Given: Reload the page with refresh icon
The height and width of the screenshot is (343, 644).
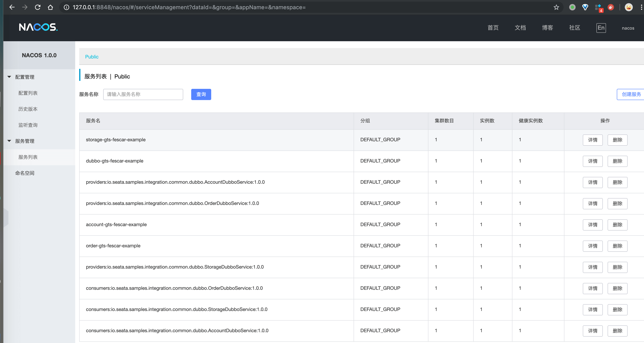Looking at the screenshot, I should [x=38, y=7].
